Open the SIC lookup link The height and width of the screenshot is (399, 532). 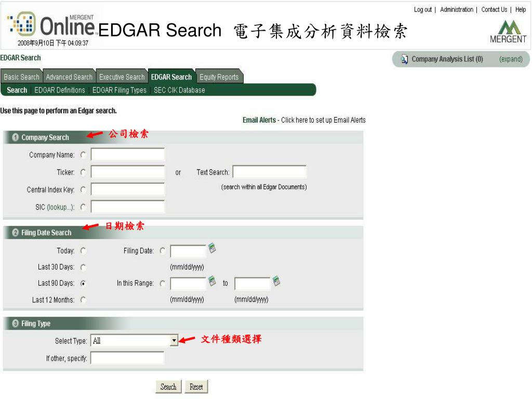(x=60, y=207)
